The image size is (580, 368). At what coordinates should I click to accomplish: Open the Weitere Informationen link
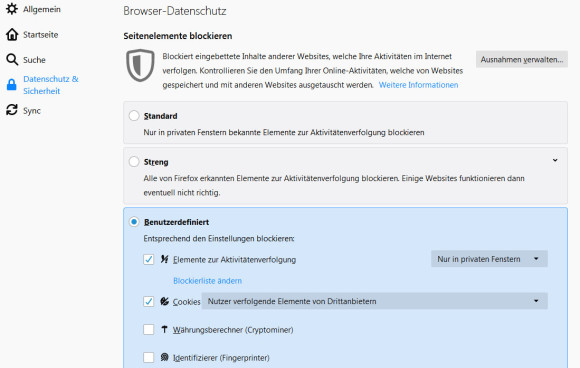pyautogui.click(x=418, y=85)
